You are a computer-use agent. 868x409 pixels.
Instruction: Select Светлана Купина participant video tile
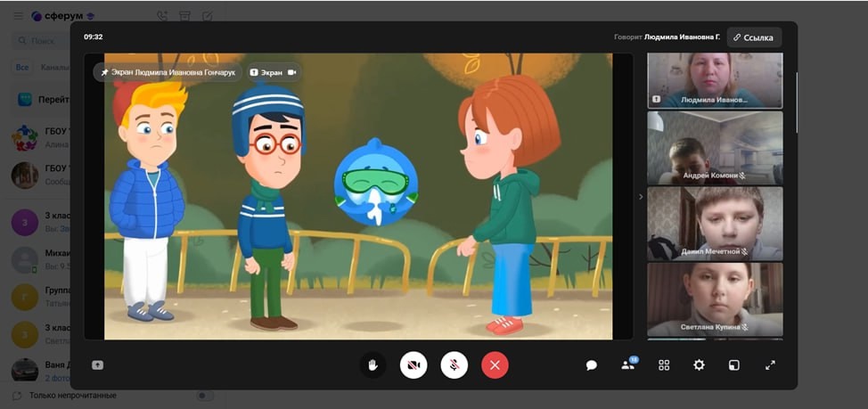pos(716,299)
